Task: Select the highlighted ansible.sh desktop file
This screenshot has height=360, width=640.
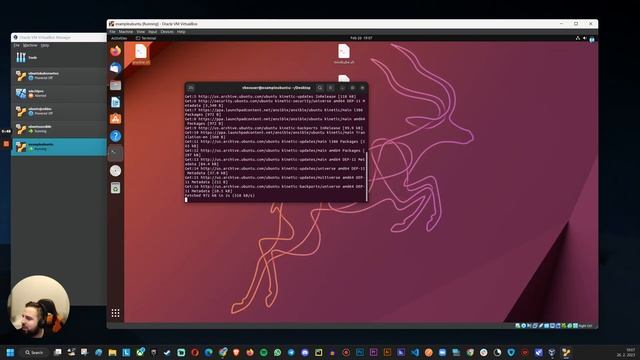Action: 141,54
